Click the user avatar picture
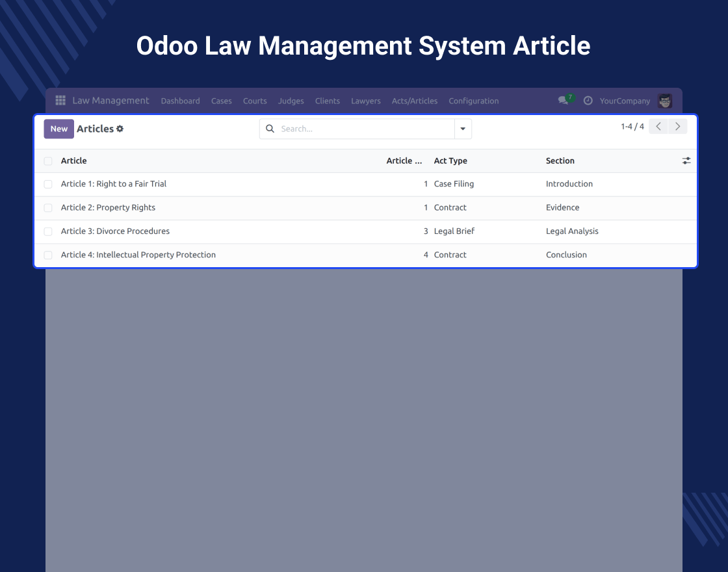The height and width of the screenshot is (572, 728). 665,101
